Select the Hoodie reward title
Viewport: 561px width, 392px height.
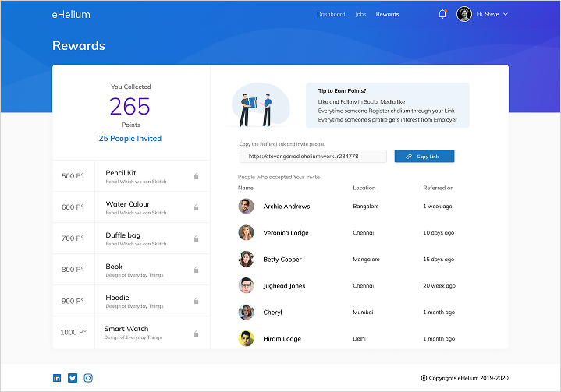117,297
